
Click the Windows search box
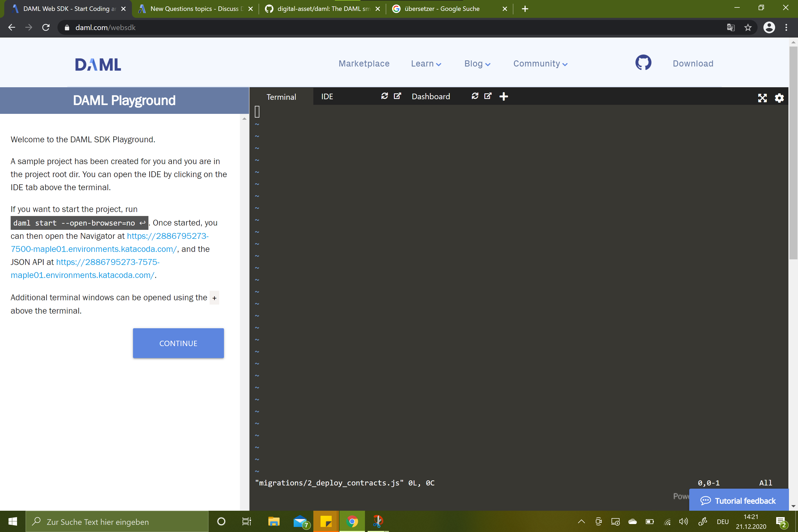[117, 521]
